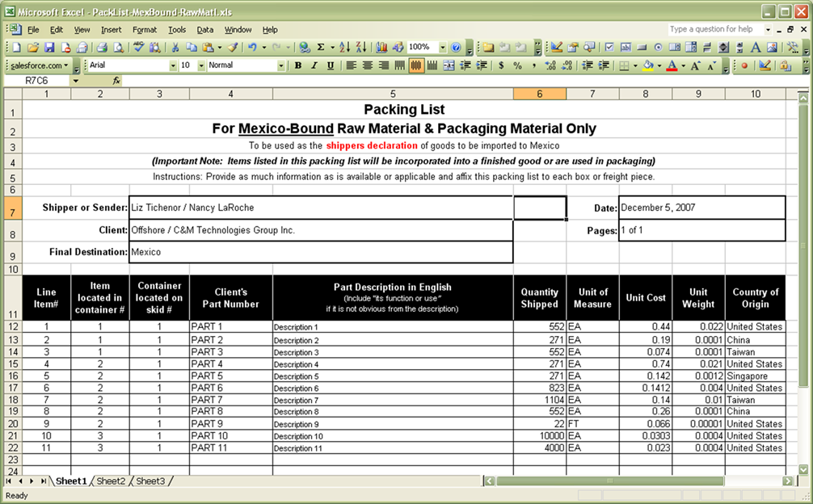The height and width of the screenshot is (504, 813).
Task: Click the Name Box showing R7C6
Action: pyautogui.click(x=36, y=81)
